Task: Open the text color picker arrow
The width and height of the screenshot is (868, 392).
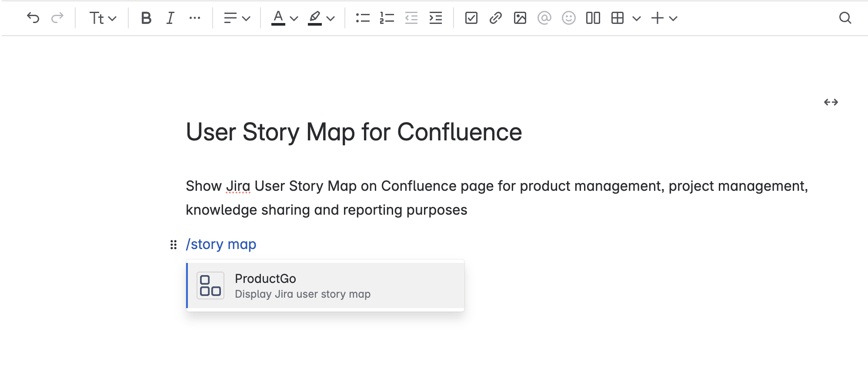Action: [294, 18]
